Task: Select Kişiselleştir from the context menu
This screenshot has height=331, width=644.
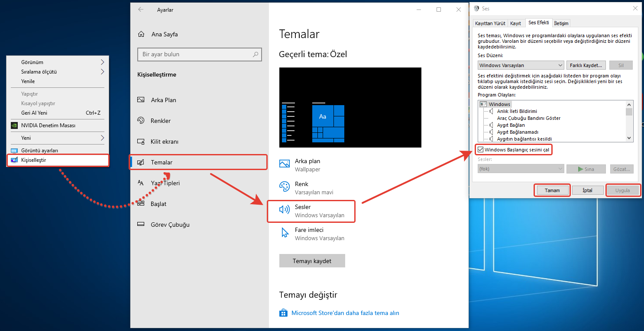Action: coord(34,160)
